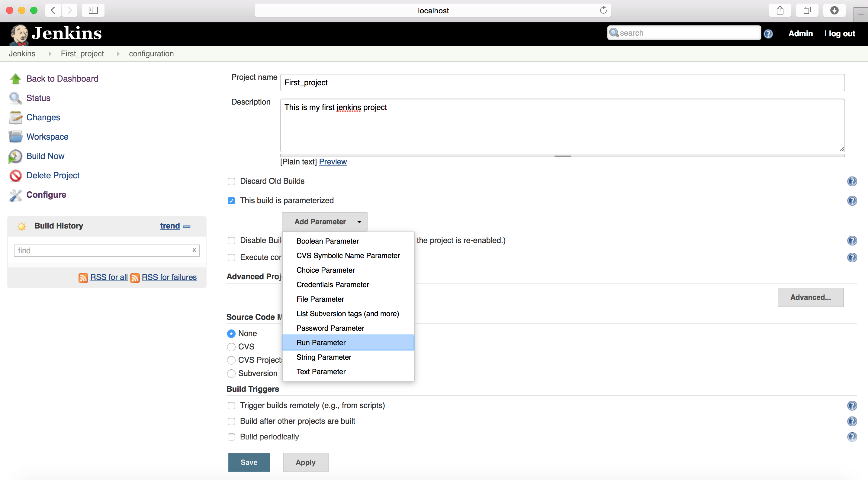
Task: Open help for Discard Old Builds
Action: point(852,181)
